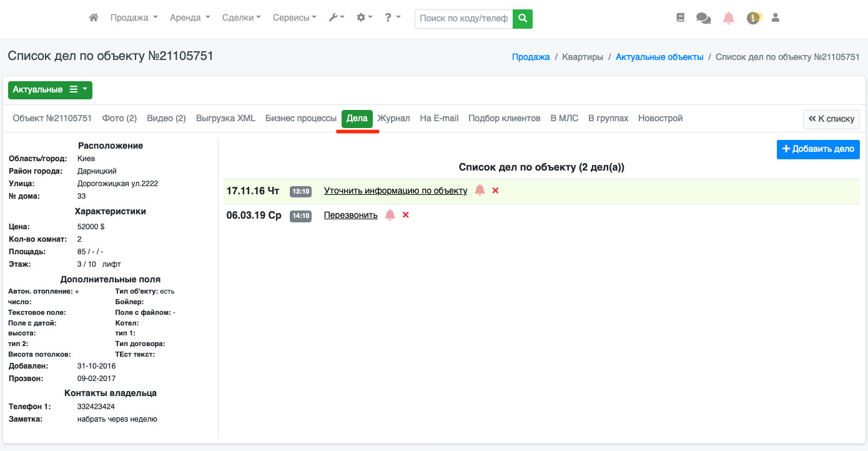Open the Подбор клиентов tab
Viewport: 868px width, 451px height.
(x=504, y=119)
